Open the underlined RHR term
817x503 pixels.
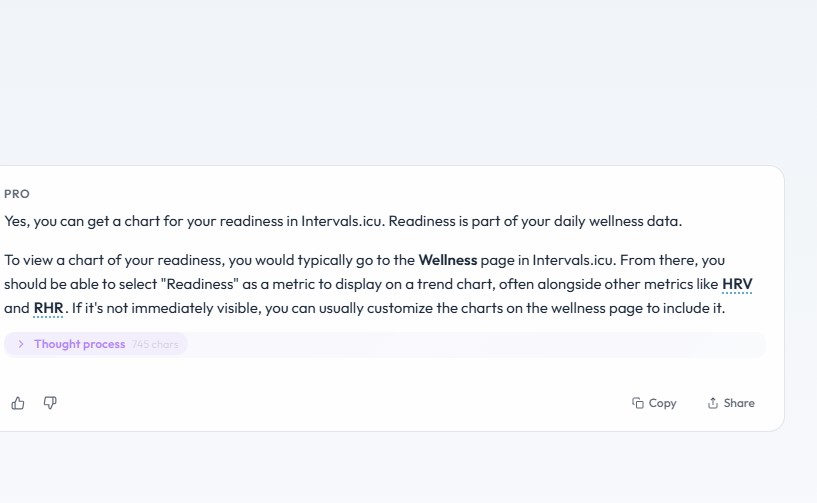pyautogui.click(x=48, y=308)
